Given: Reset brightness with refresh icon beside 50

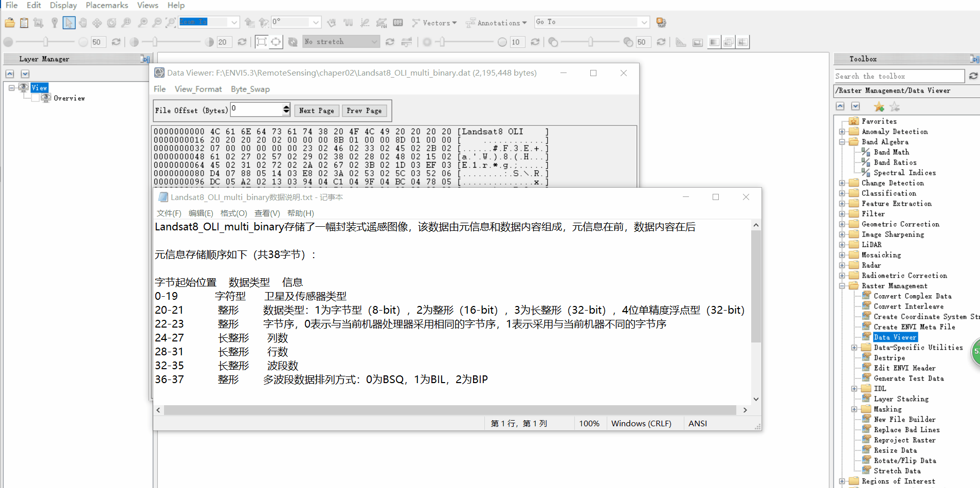Looking at the screenshot, I should pos(116,42).
